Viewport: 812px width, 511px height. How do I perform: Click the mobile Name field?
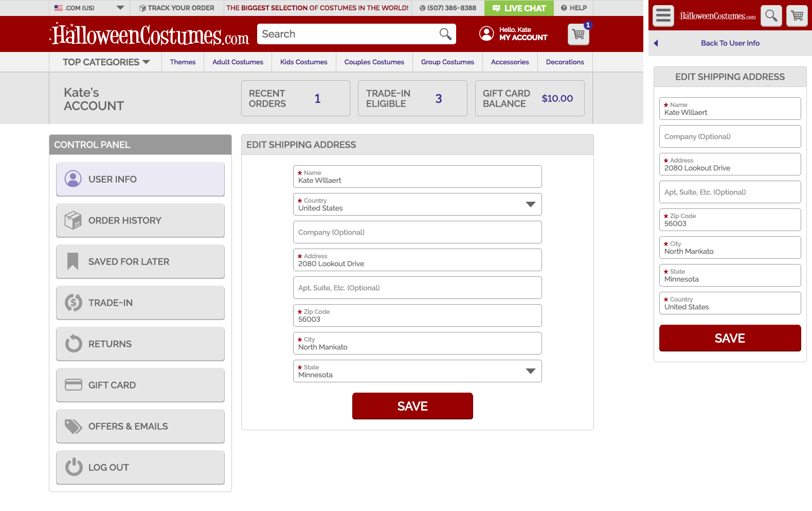click(x=730, y=109)
